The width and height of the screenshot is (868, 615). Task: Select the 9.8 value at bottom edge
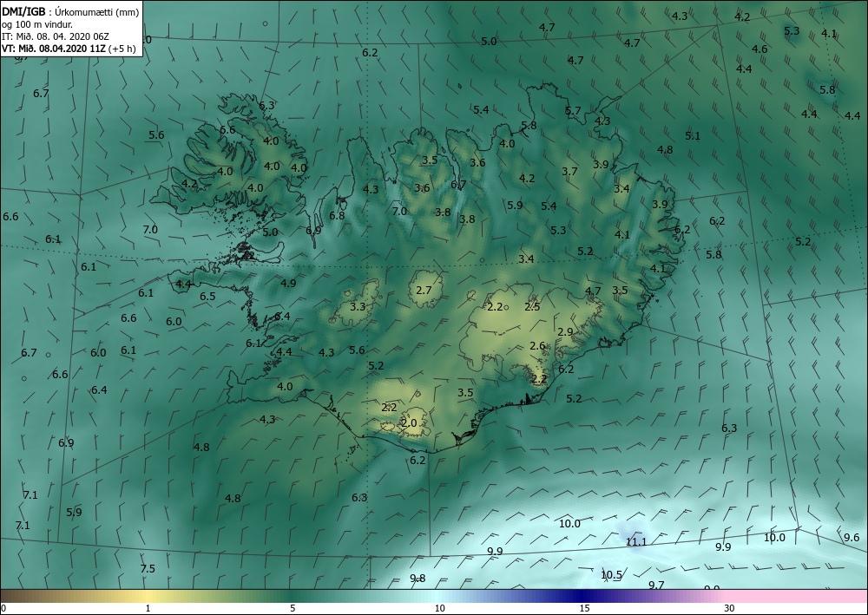pos(418,579)
